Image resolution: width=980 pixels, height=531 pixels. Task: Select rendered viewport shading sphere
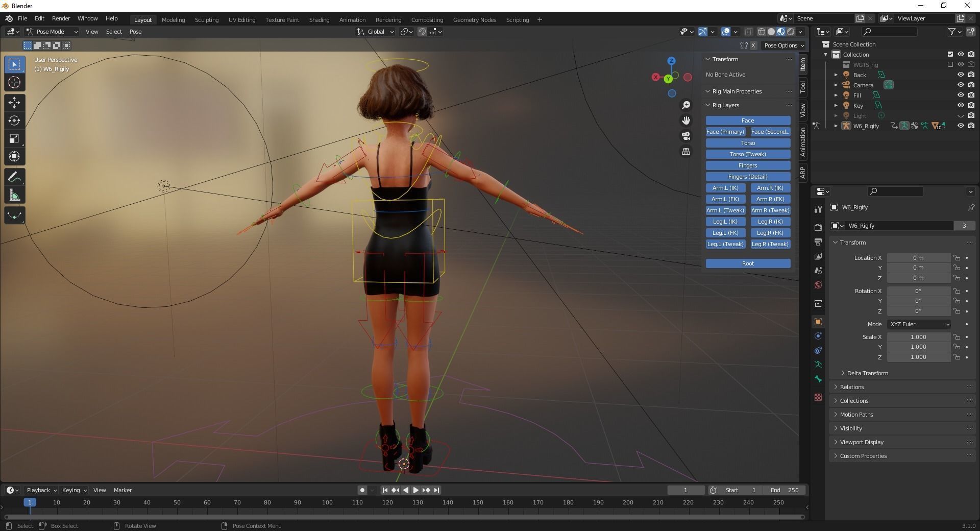[x=791, y=32]
